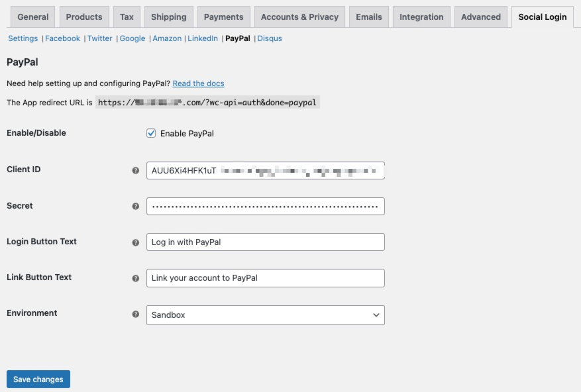
Task: Click into the Client ID field
Action: pyautogui.click(x=265, y=171)
